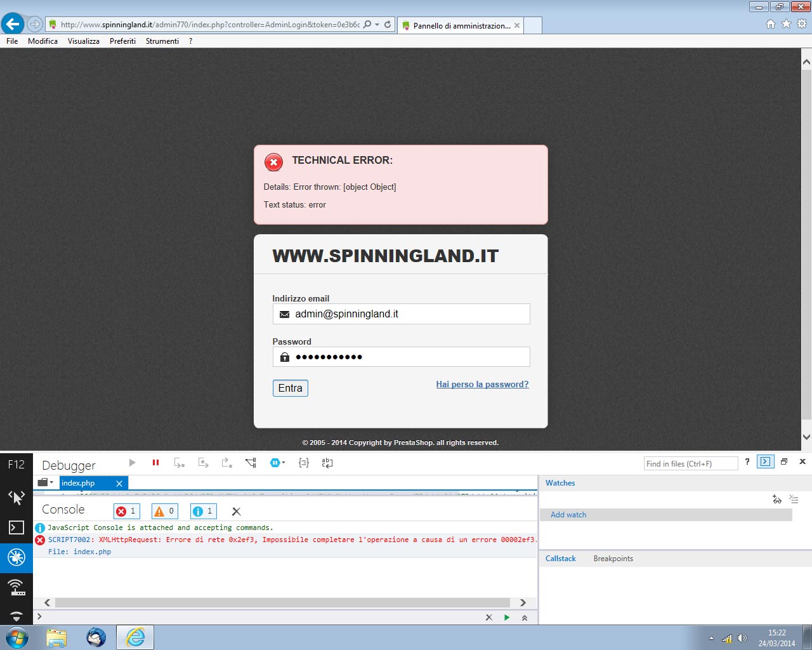The height and width of the screenshot is (650, 812).
Task: Open exception behavior dropdown in debugger toolbar
Action: (x=278, y=463)
